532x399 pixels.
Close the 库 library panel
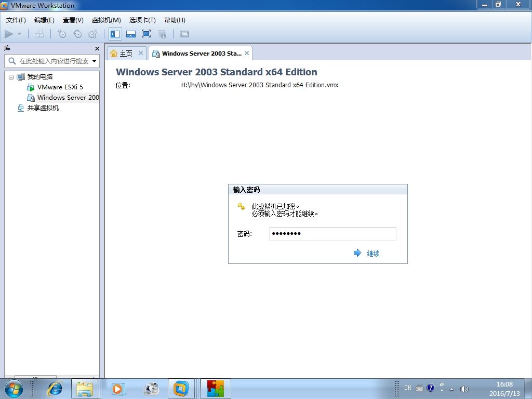tap(97, 48)
